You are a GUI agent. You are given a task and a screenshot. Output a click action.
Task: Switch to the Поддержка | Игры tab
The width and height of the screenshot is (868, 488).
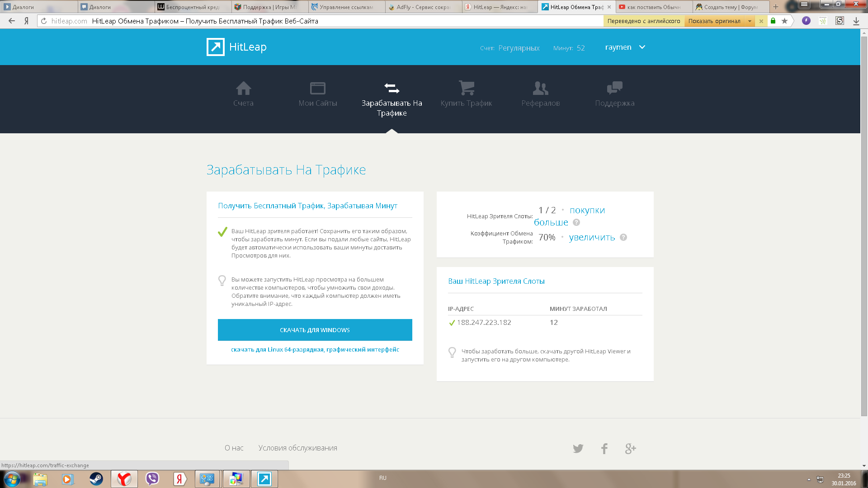(269, 7)
